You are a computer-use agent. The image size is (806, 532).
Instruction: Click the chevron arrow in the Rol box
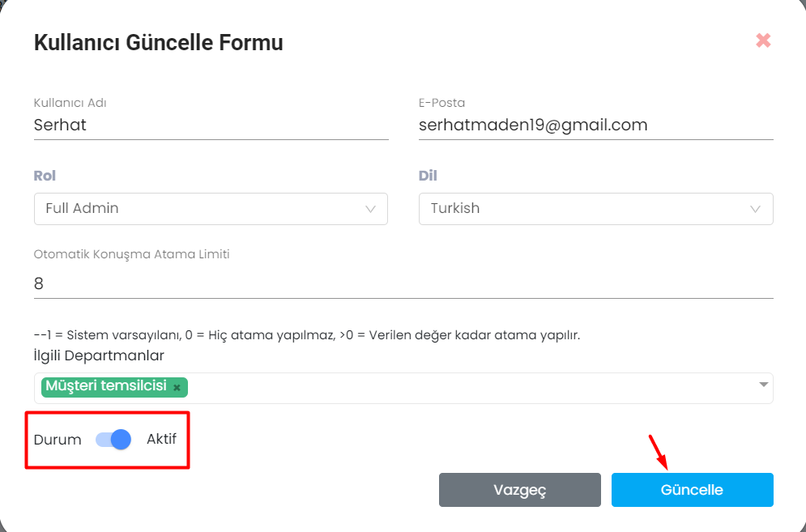tap(370, 209)
